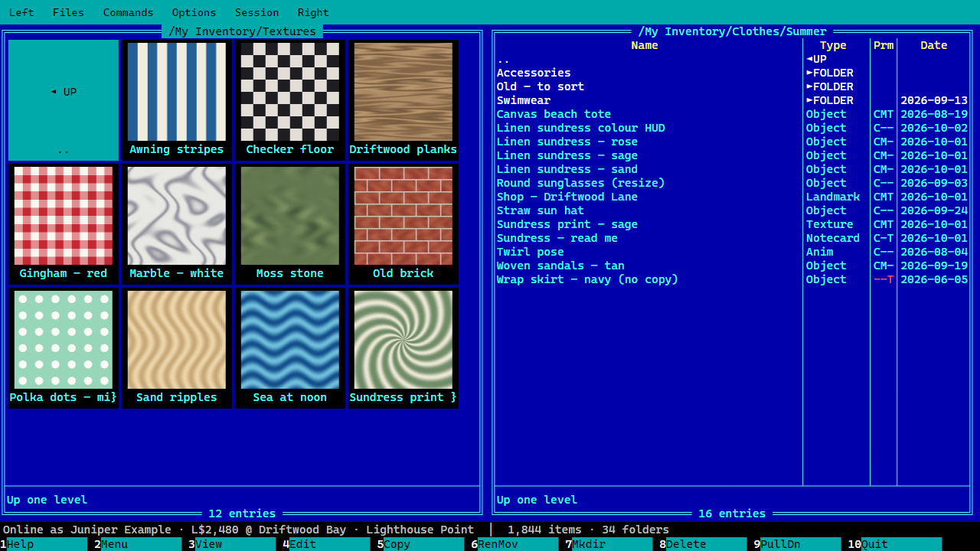Select the Shop – Driftwood Lane landmark
This screenshot has width=980, height=551.
click(733, 197)
